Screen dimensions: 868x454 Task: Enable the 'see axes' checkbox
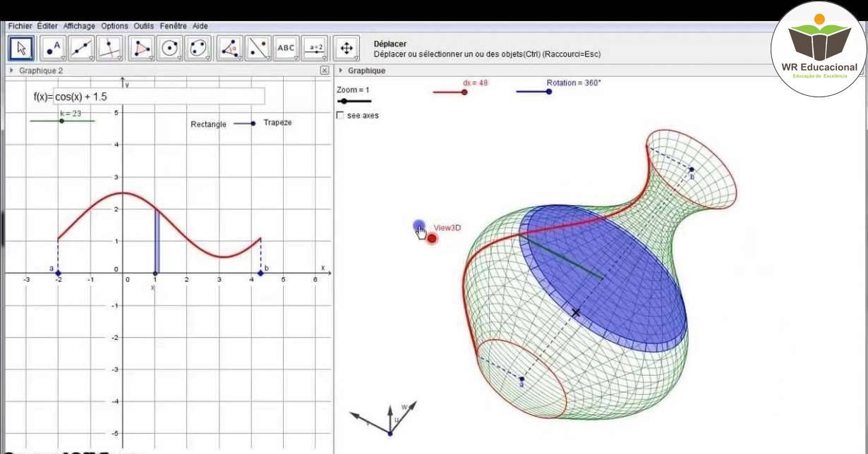pyautogui.click(x=341, y=115)
